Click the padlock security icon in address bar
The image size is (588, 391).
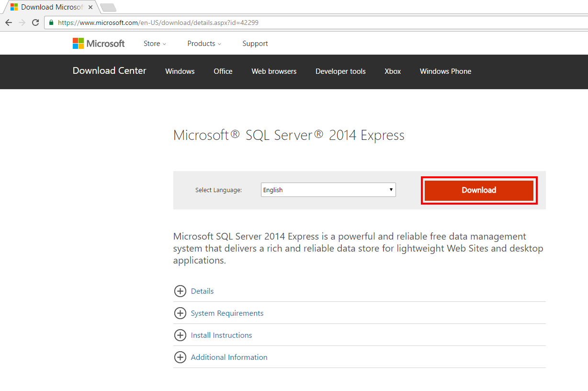click(x=51, y=22)
